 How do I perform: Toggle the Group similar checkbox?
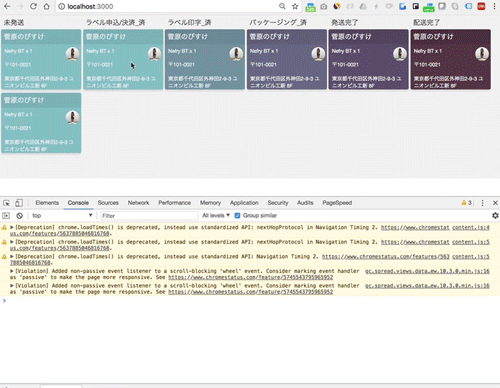[x=237, y=216]
